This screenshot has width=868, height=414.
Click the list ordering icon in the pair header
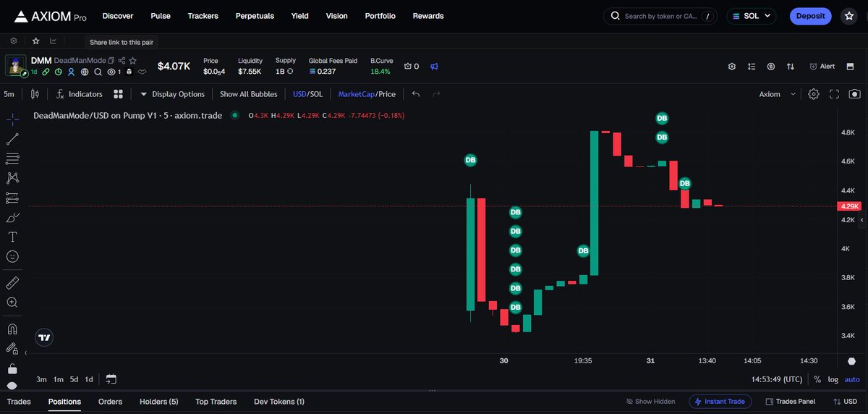click(x=752, y=67)
